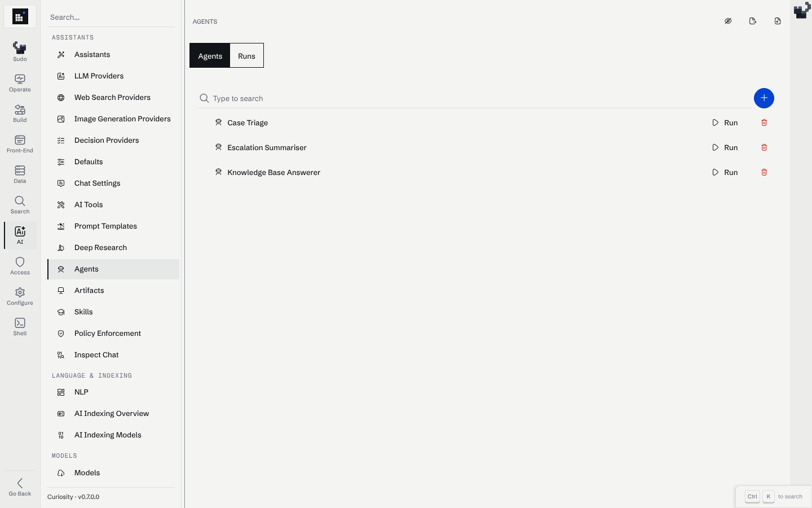The width and height of the screenshot is (812, 508).
Task: Open Web Search Providers in the sidebar
Action: [113, 98]
